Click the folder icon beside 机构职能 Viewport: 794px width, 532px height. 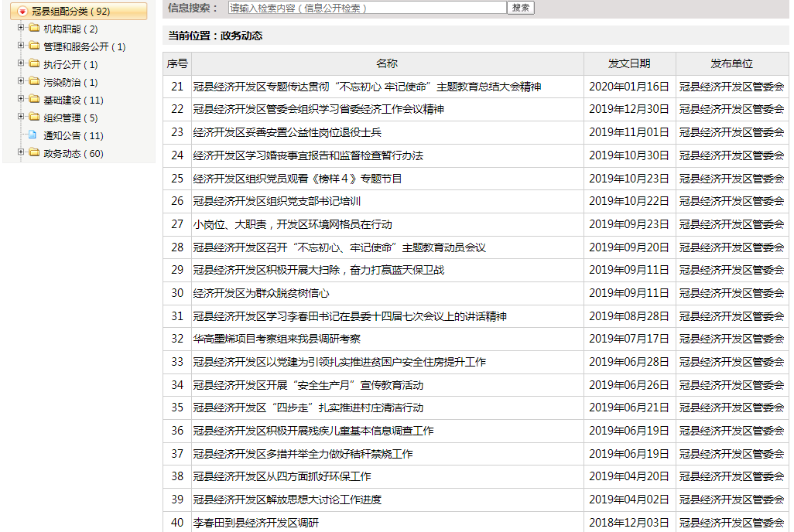pyautogui.click(x=34, y=27)
